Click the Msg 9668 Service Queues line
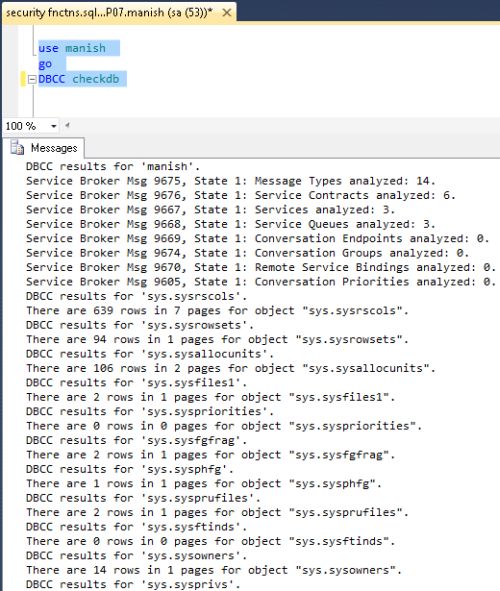 (231, 224)
